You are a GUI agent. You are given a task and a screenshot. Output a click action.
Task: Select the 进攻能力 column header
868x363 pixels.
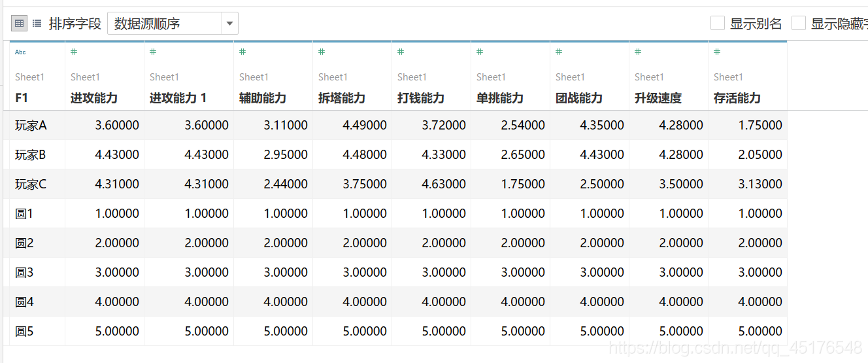[94, 98]
